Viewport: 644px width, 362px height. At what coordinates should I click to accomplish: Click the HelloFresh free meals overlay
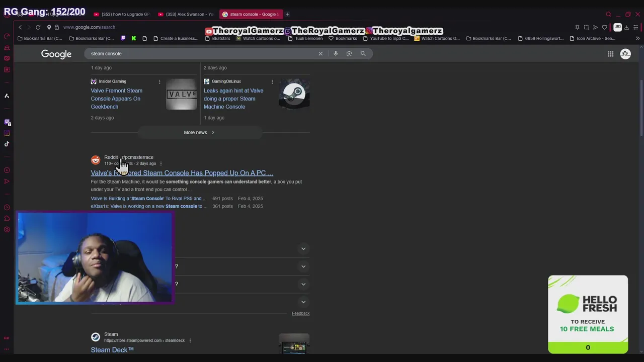588,314
